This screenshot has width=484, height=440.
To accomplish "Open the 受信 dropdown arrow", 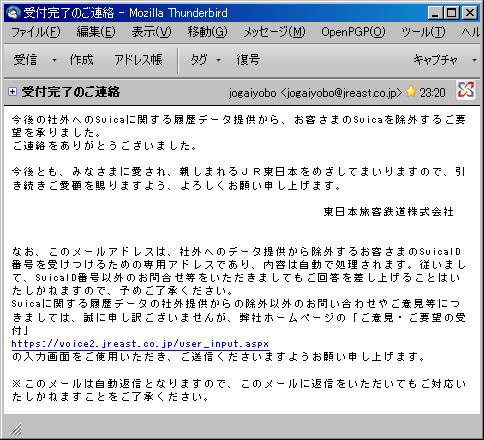I will [54, 60].
